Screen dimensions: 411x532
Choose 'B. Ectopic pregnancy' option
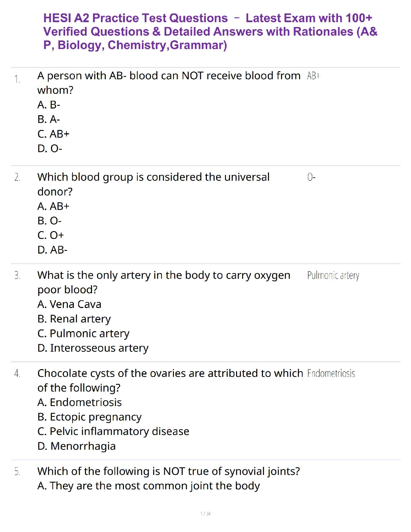click(x=90, y=417)
